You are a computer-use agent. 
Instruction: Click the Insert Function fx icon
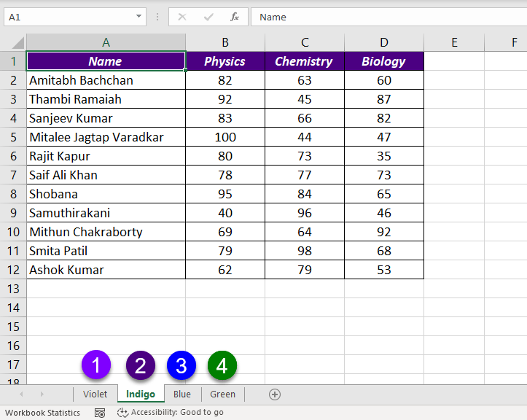[x=234, y=17]
